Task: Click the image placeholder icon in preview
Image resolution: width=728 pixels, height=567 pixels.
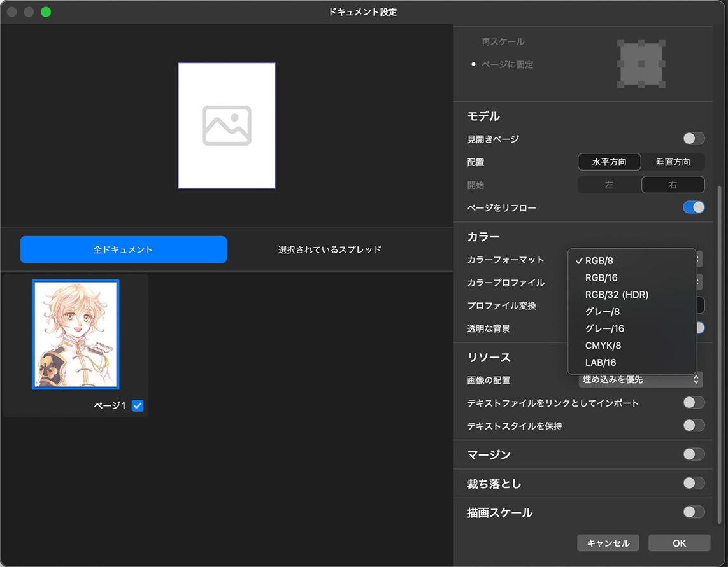Action: (227, 125)
